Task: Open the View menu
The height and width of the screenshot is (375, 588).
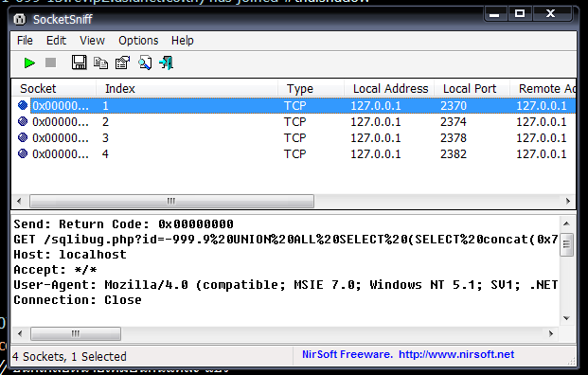Action: [x=92, y=41]
